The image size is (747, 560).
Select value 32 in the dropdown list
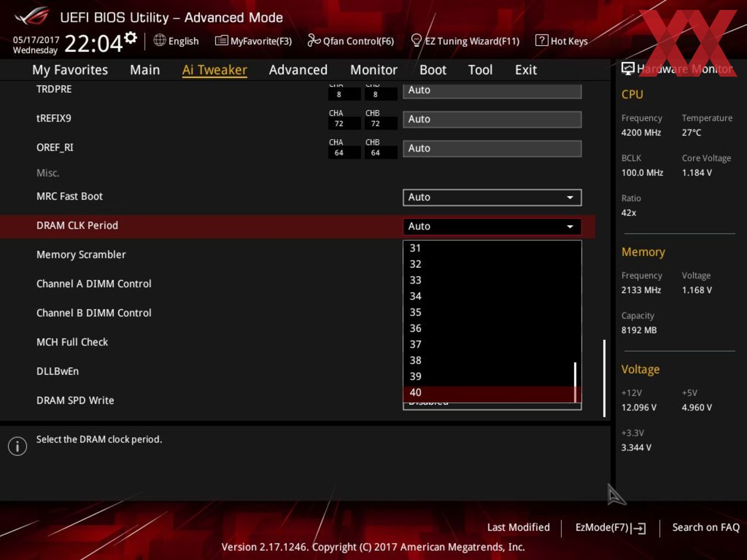click(x=489, y=264)
